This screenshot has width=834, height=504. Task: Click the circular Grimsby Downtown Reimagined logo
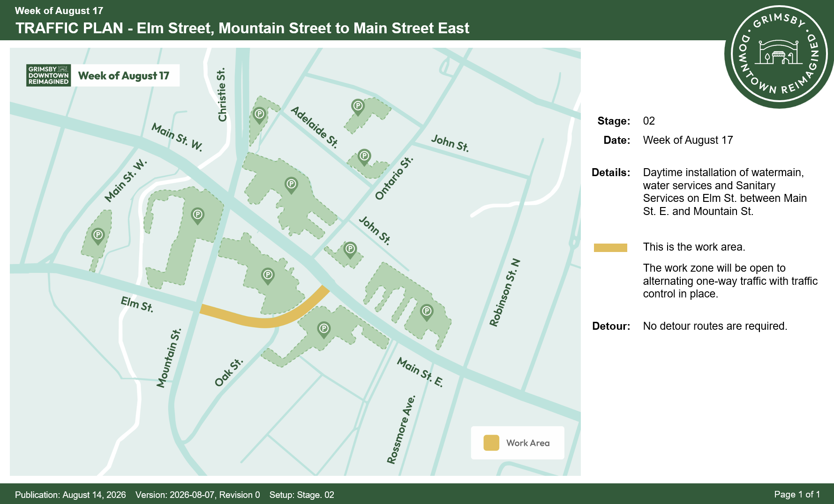coord(779,54)
